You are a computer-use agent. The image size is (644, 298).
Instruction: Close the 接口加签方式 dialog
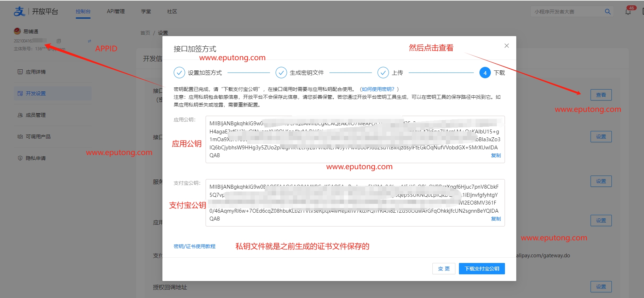tap(507, 46)
